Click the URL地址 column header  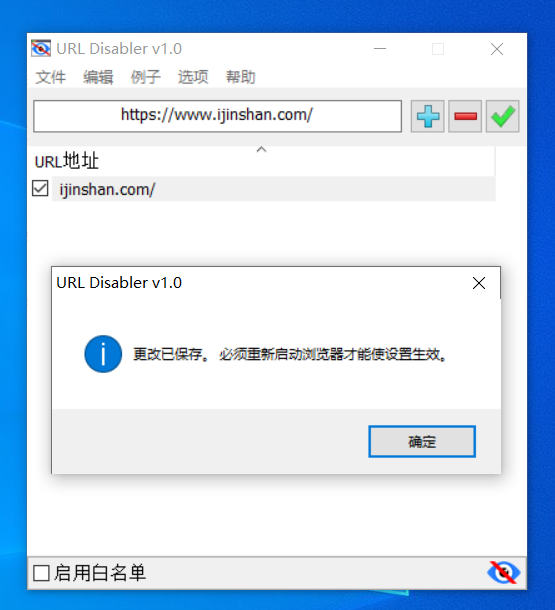(261, 161)
